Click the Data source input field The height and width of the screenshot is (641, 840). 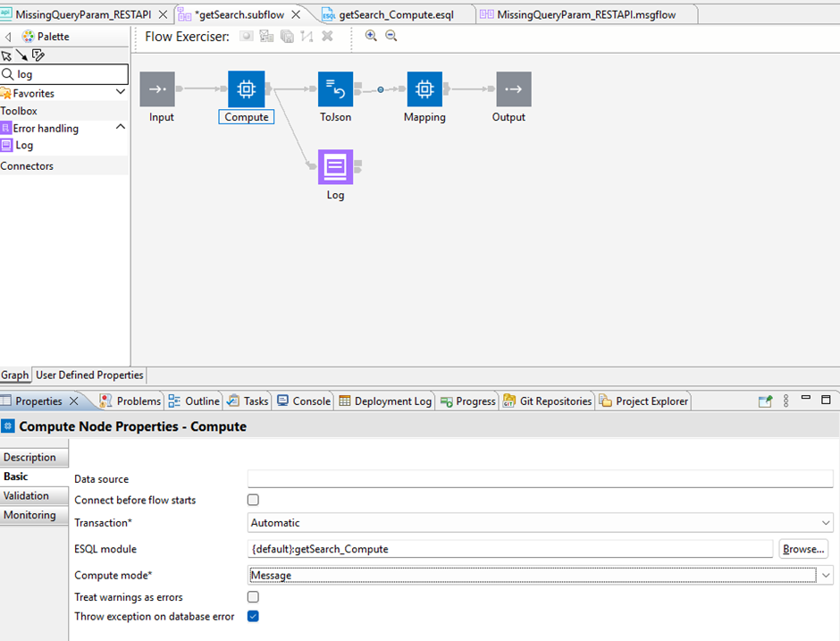pos(540,479)
